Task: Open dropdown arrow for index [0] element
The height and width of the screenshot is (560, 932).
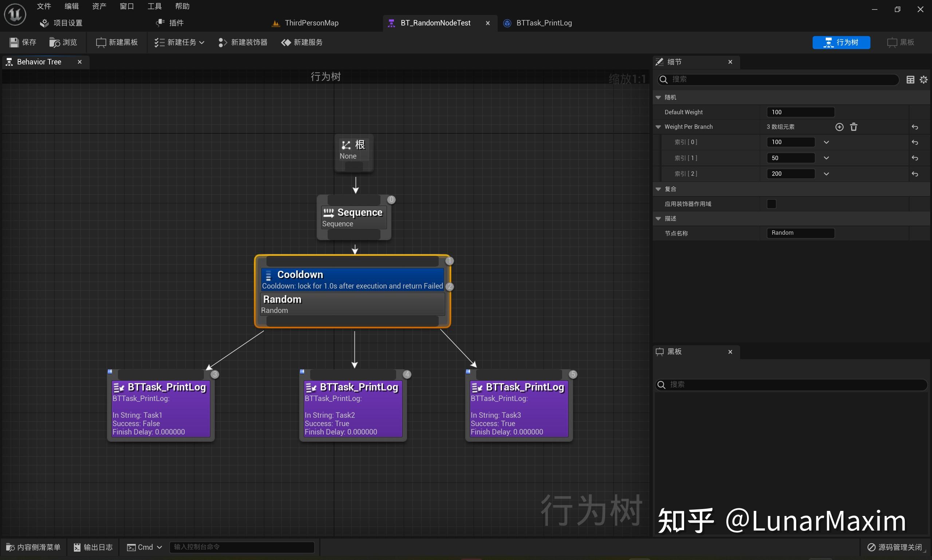Action: 826,142
